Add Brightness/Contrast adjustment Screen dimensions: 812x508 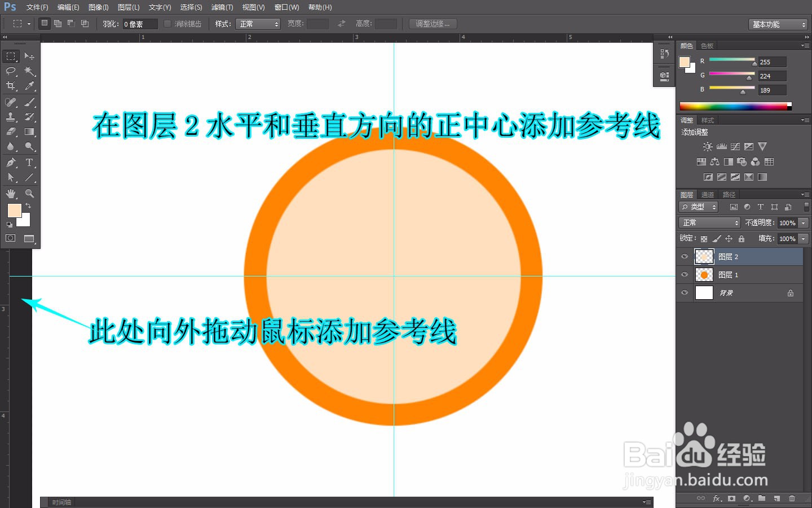click(708, 147)
